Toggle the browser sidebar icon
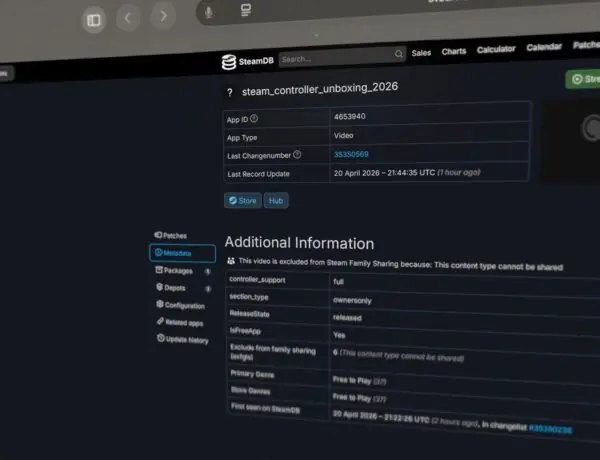600x460 pixels. point(94,20)
